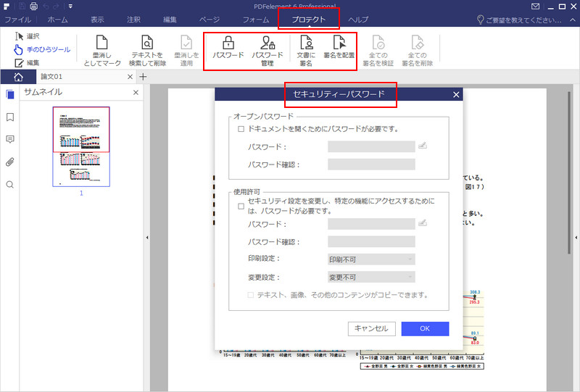Open Password Management (パスワード管理)
Viewport: 580px width, 392px height.
tap(268, 51)
